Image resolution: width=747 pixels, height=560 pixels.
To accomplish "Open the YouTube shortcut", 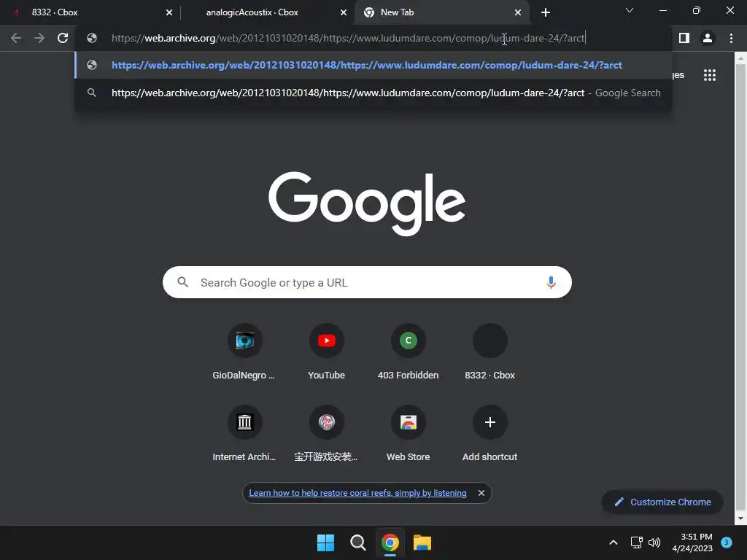I will pos(326,352).
